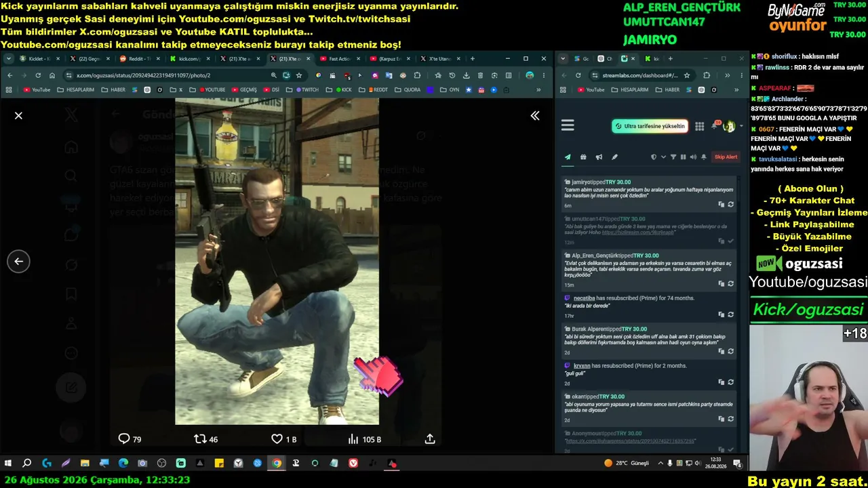Go to the previous photo in viewer

coord(18,261)
